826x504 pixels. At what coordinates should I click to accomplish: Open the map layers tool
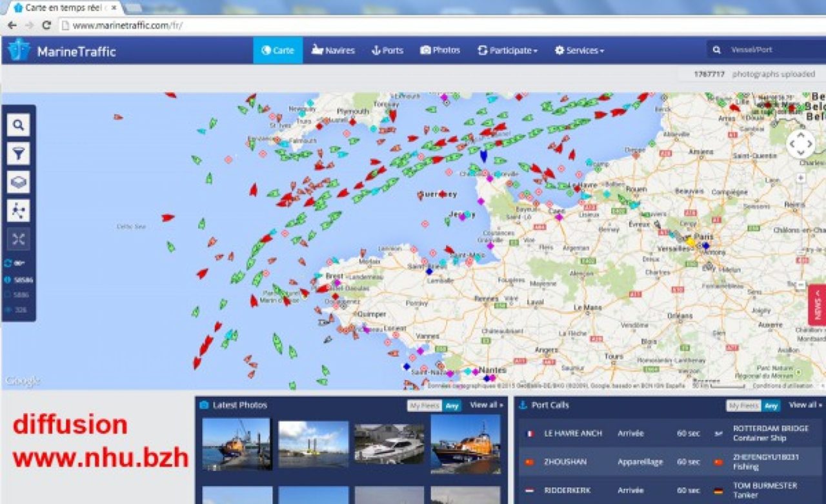[18, 182]
